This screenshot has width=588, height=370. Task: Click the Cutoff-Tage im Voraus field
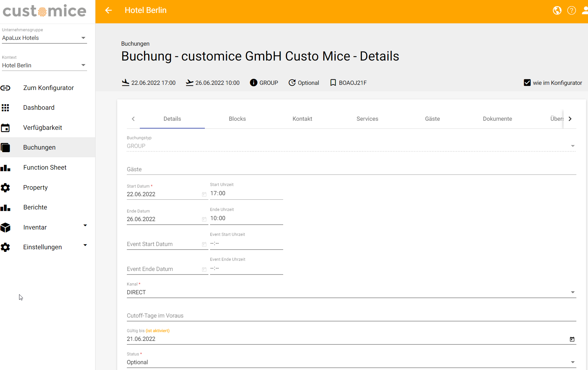coord(351,316)
